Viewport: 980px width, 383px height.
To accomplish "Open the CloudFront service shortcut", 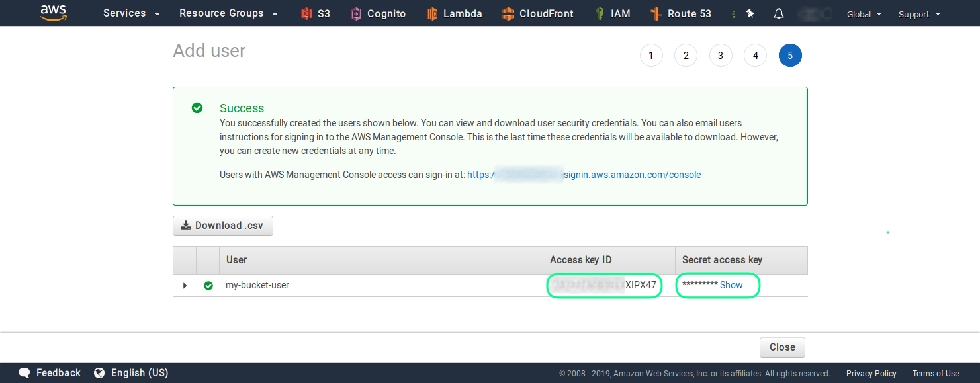I will (x=538, y=13).
